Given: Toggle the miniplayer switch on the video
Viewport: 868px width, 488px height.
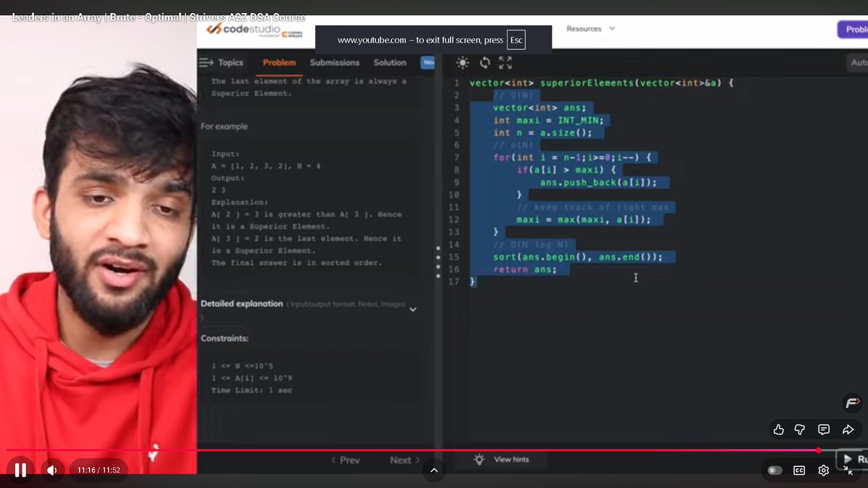Looking at the screenshot, I should tap(774, 470).
